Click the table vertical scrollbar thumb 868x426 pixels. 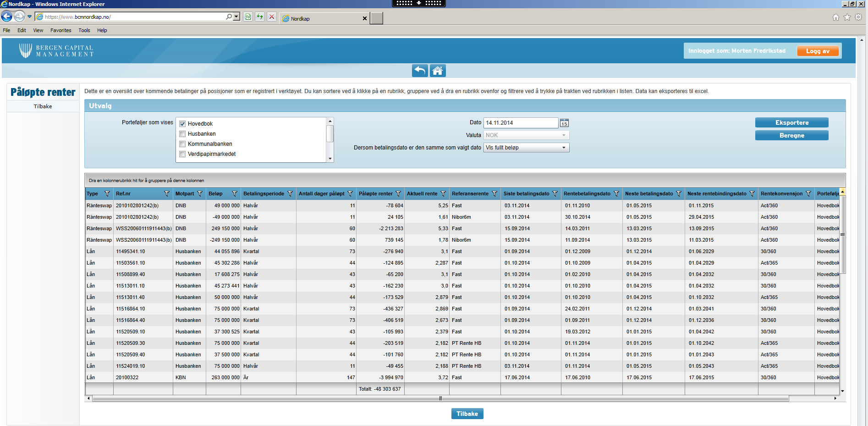tap(842, 234)
